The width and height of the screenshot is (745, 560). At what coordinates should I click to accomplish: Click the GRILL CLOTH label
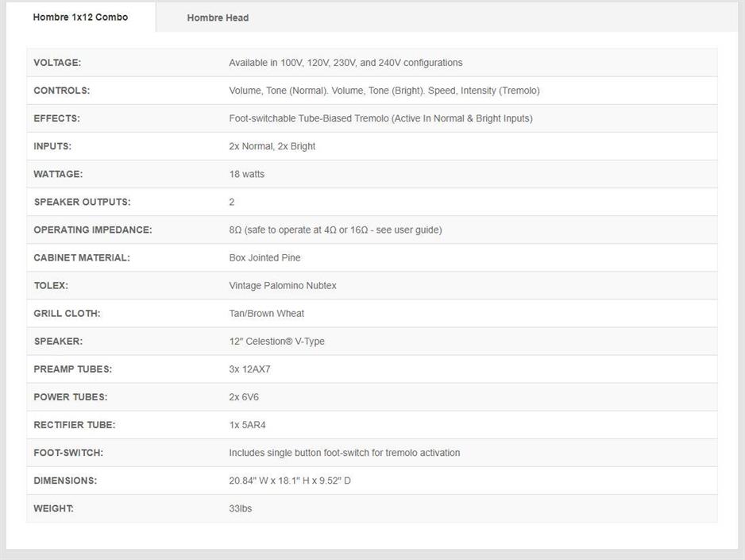tap(67, 313)
